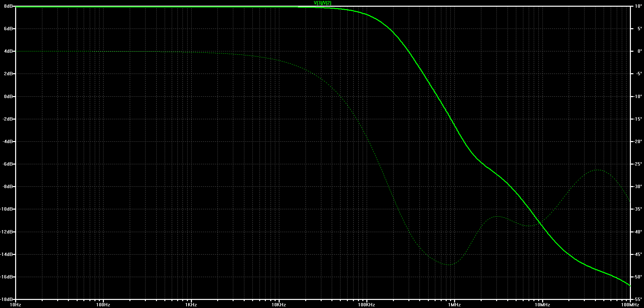The height and width of the screenshot is (308, 644).
Task: Click the 4dB magnitude axis label
Action: point(8,51)
